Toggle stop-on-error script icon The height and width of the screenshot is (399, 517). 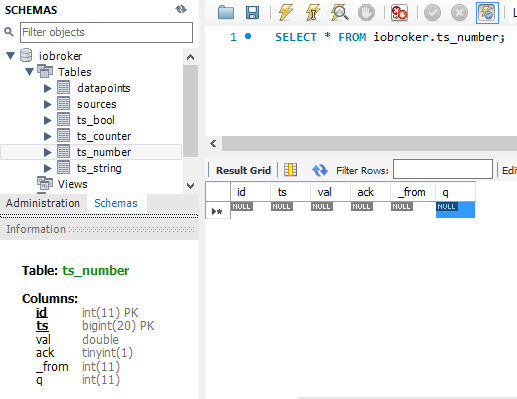point(399,13)
